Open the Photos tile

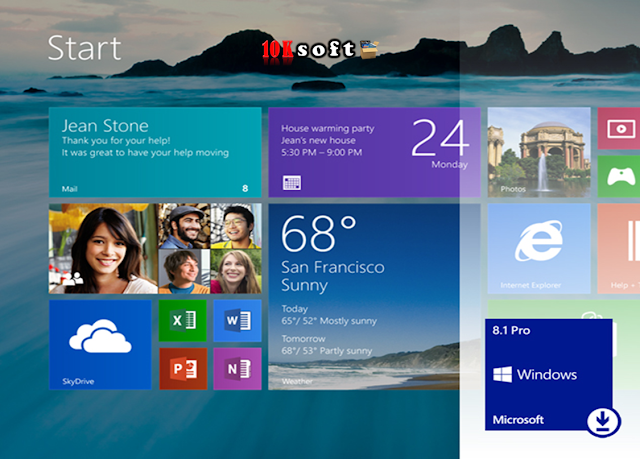click(539, 152)
